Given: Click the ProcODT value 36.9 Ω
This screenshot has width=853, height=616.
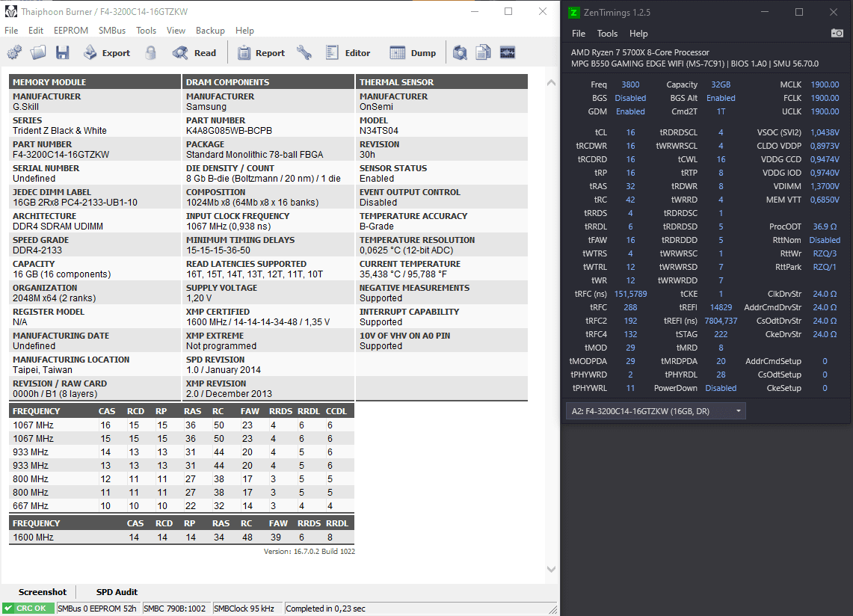Looking at the screenshot, I should 825,227.
